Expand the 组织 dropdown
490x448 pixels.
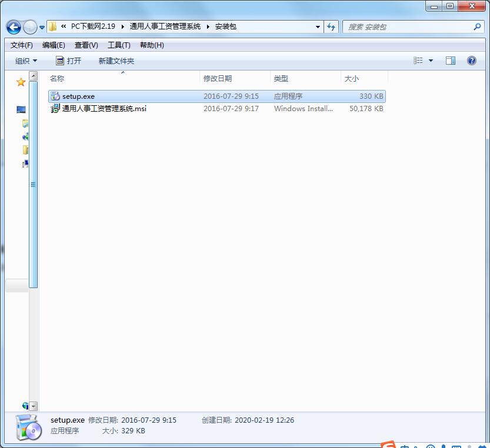26,61
